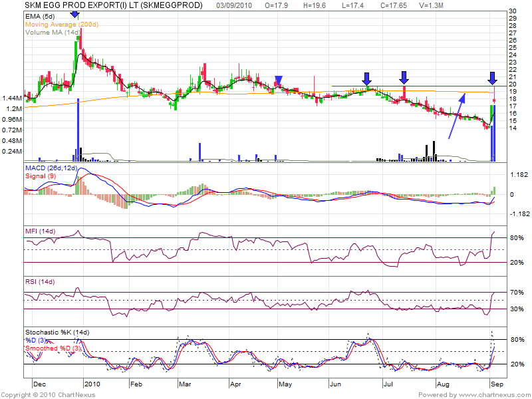Click the blue down arrow above December's price peak
Viewport: 532px width, 399px height.
(74, 14)
